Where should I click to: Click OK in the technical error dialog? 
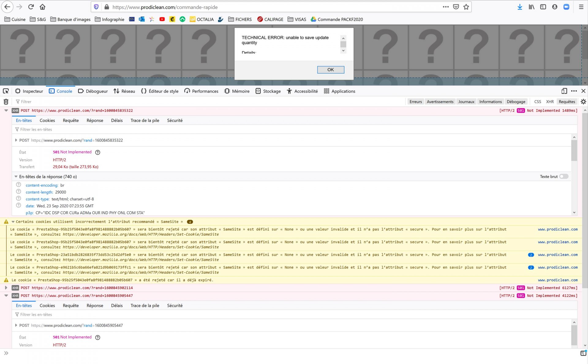click(330, 70)
